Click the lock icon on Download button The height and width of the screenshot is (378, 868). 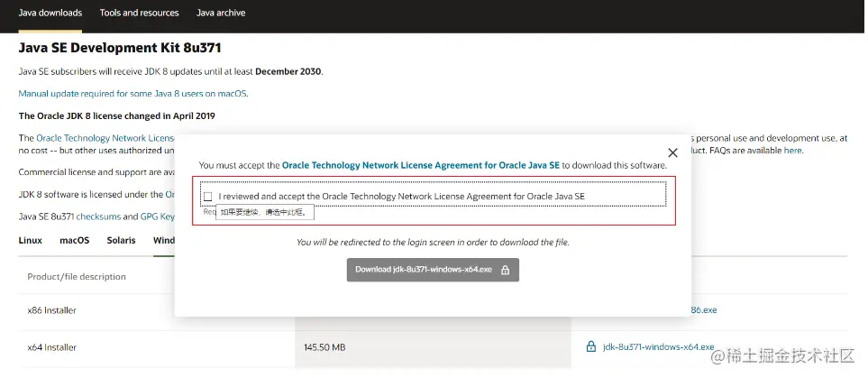[504, 270]
